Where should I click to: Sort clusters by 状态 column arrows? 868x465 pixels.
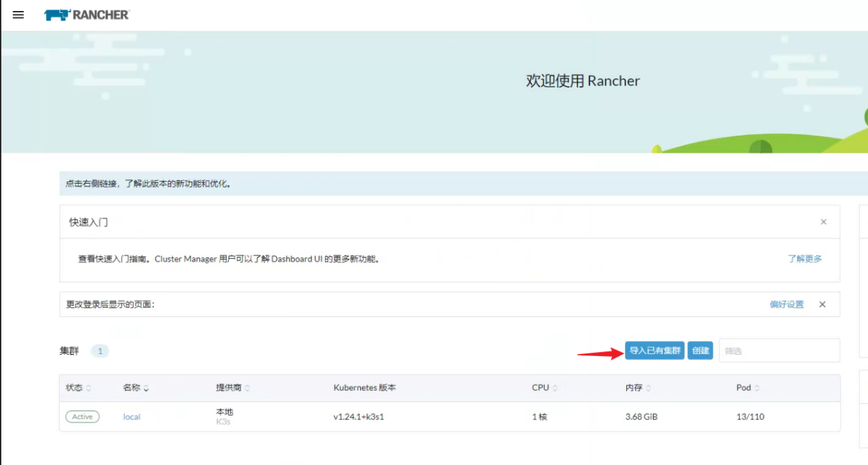[88, 388]
